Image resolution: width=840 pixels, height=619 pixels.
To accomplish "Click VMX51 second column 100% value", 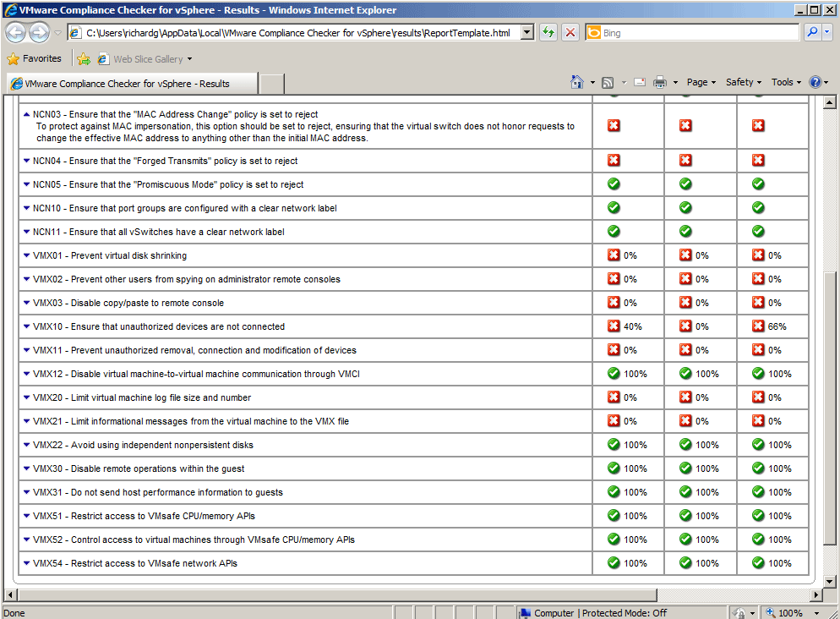I will pos(707,516).
